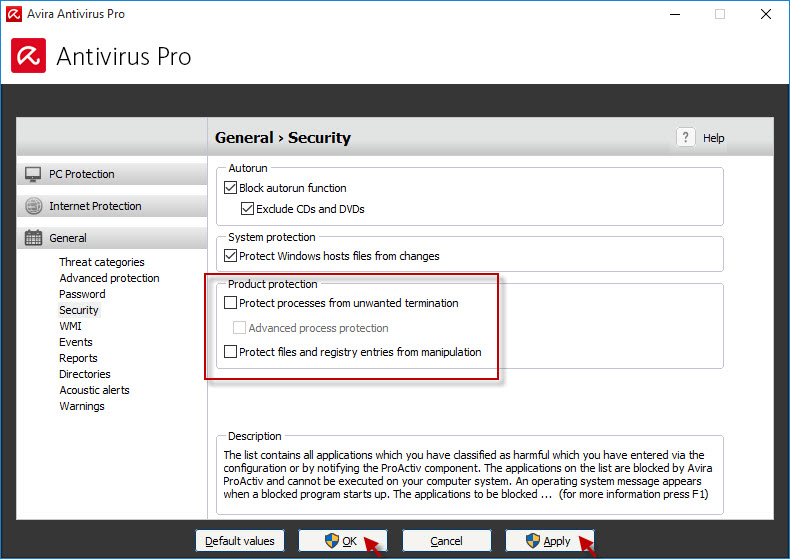Open the Help link
The image size is (790, 559).
click(713, 138)
